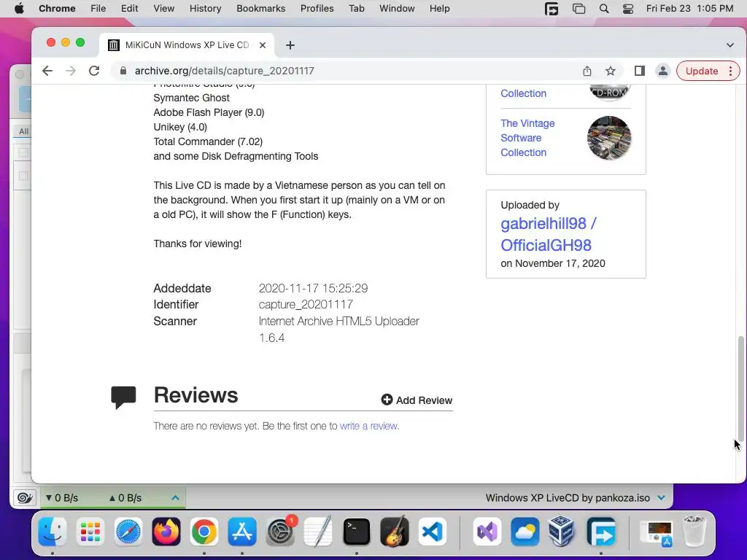747x560 pixels.
Task: Tick the first checkbox in background window
Action: pyautogui.click(x=23, y=152)
